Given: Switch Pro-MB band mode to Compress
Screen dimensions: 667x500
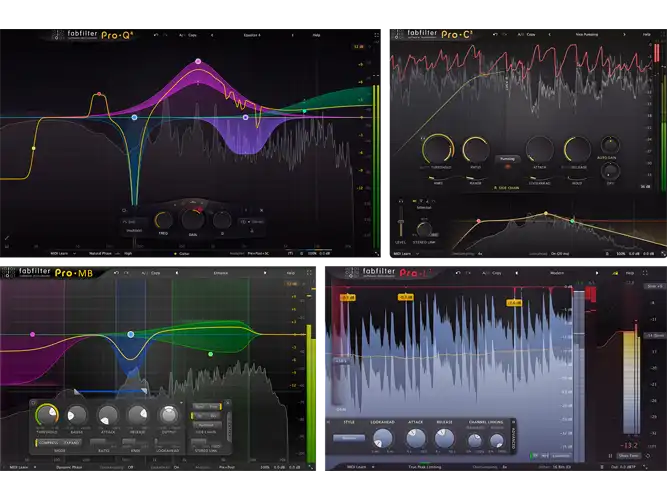Looking at the screenshot, I should [x=48, y=443].
